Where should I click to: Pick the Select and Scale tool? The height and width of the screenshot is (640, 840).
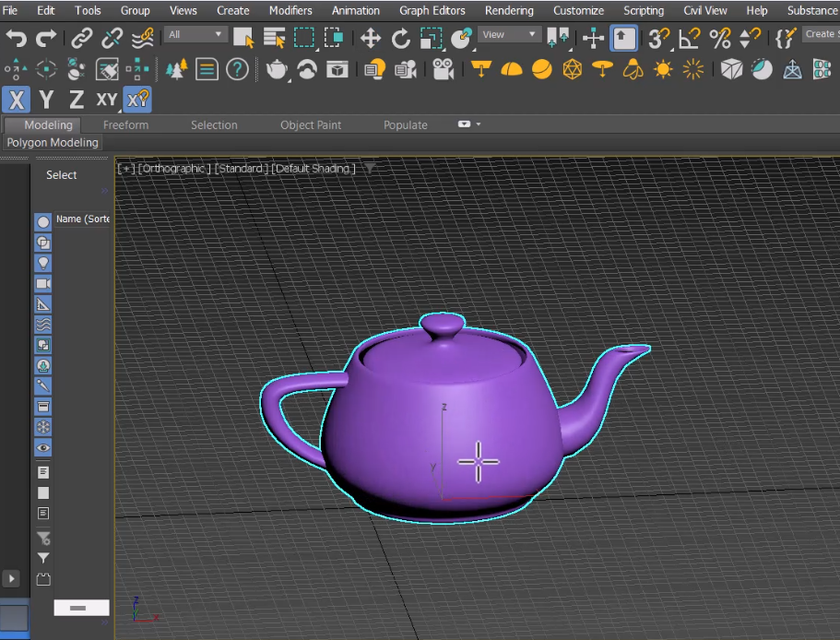pyautogui.click(x=431, y=38)
